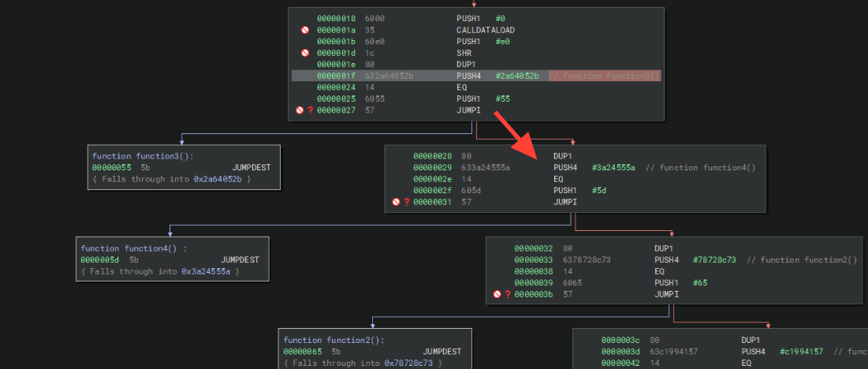The width and height of the screenshot is (868, 369).
Task: Click the function2() block header
Action: click(333, 340)
